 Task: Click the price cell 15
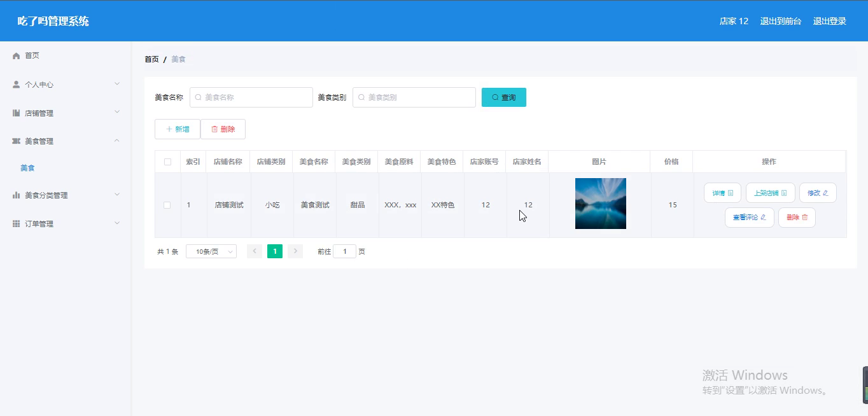tap(673, 205)
